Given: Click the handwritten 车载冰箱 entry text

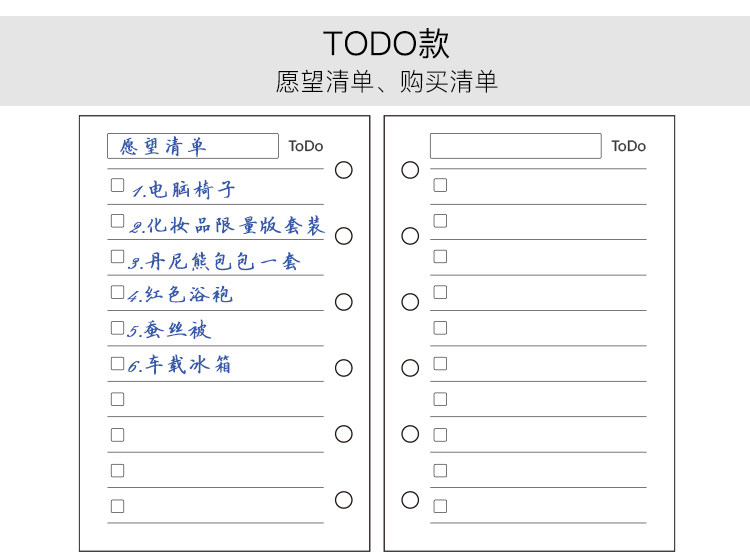Looking at the screenshot, I should tap(188, 365).
